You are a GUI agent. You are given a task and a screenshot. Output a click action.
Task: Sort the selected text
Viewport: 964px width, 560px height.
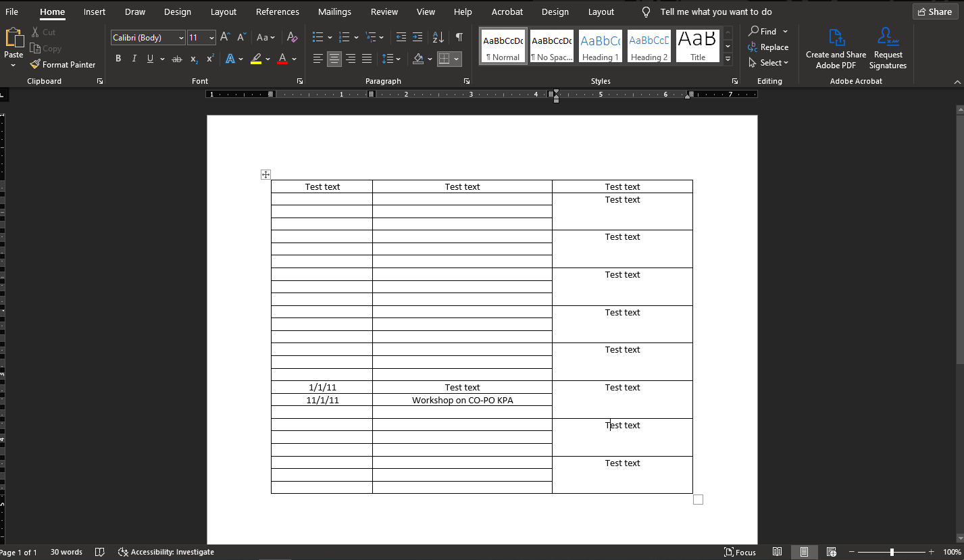pyautogui.click(x=438, y=37)
